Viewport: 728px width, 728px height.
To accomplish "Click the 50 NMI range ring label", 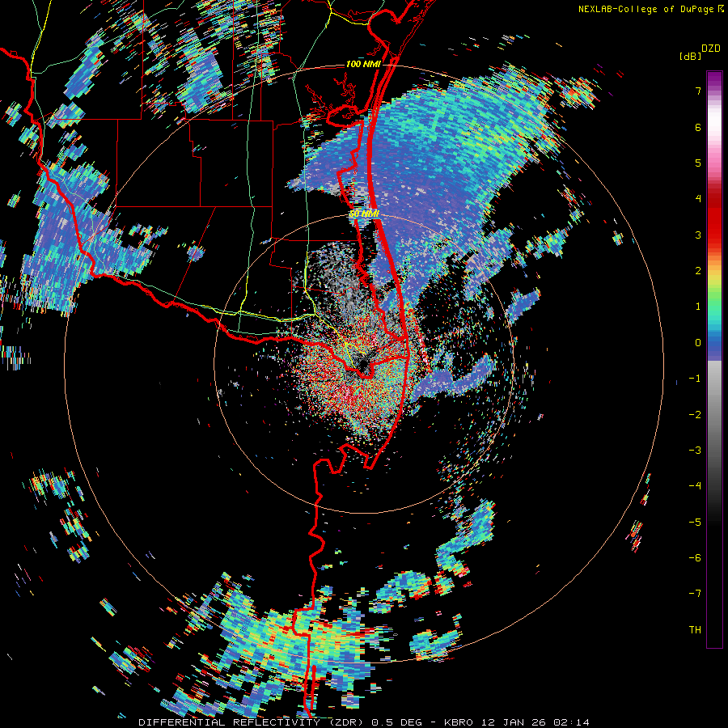I will click(365, 214).
